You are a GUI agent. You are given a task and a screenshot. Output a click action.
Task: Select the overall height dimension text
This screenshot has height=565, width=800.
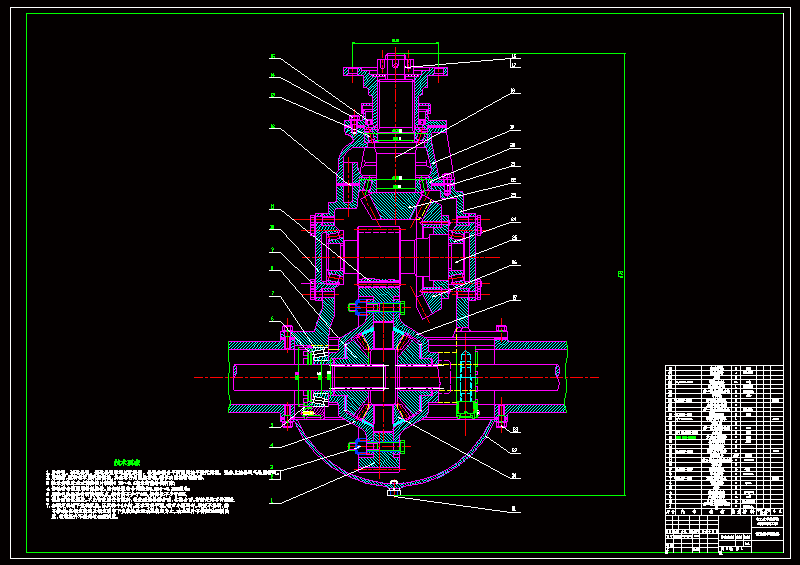620,274
